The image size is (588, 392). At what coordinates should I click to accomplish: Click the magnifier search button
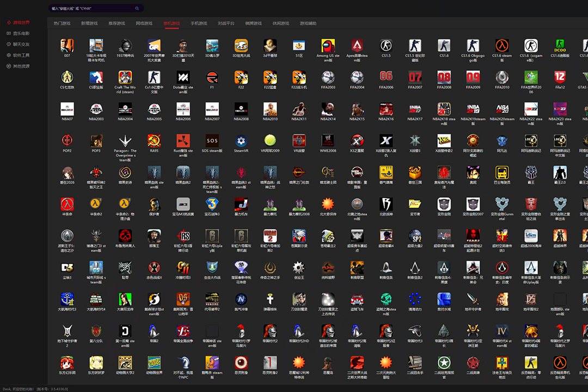[x=137, y=8]
